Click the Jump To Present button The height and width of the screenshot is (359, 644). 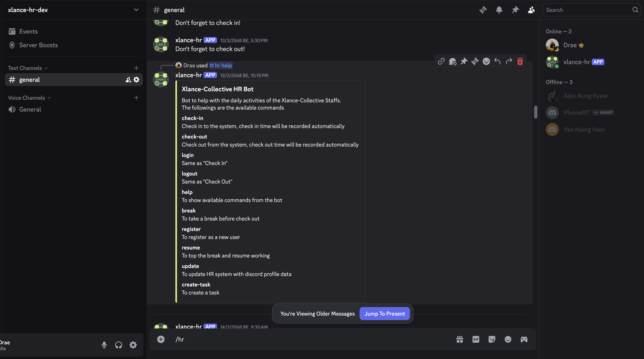[385, 314]
